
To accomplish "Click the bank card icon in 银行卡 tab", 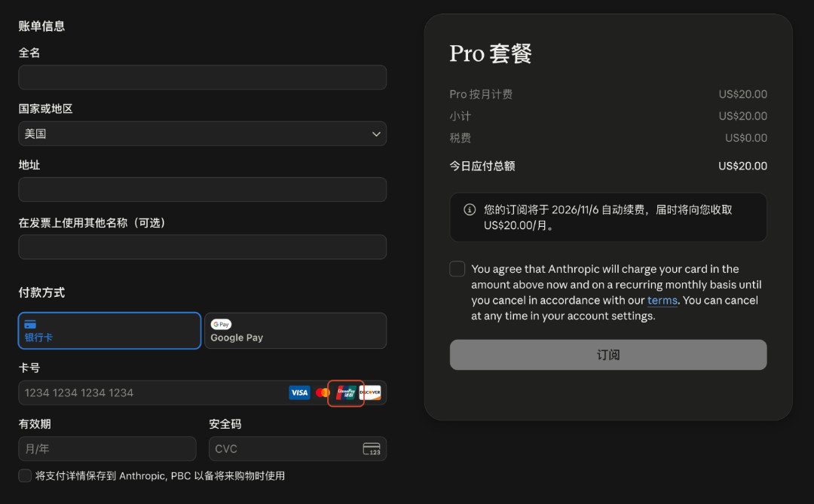I will pos(30,325).
